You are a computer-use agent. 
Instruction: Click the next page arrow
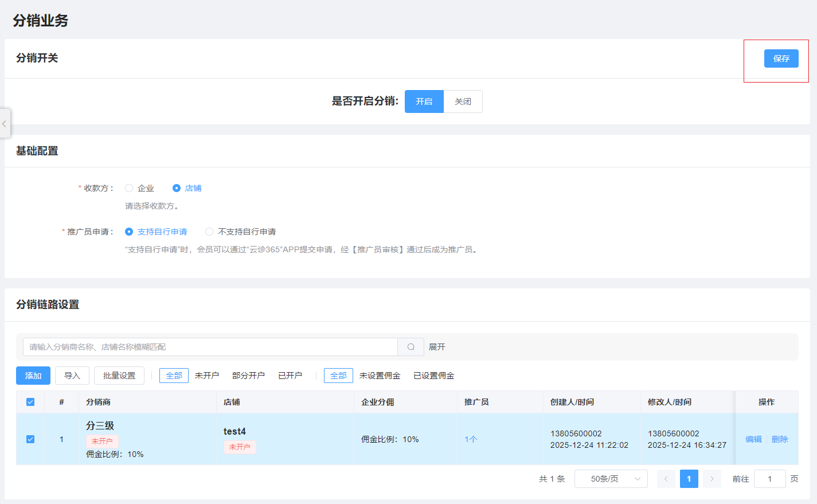click(x=712, y=479)
